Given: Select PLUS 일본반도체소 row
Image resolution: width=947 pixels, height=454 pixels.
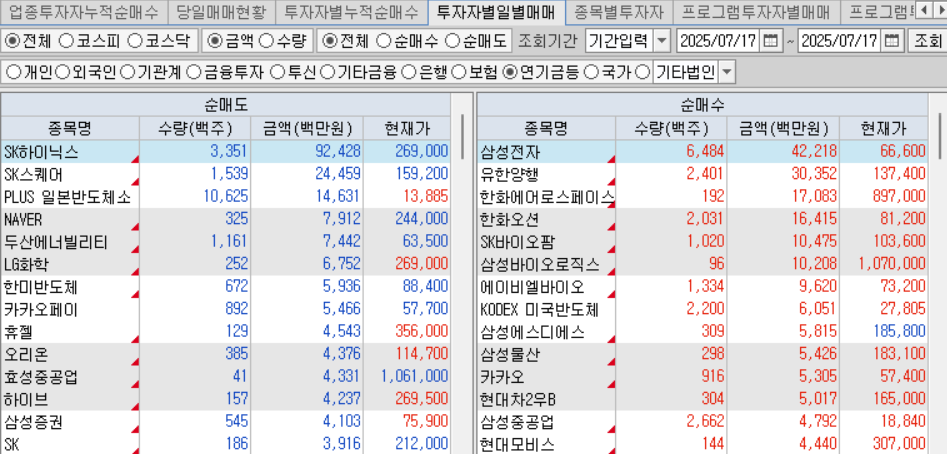Looking at the screenshot, I should click(225, 197).
